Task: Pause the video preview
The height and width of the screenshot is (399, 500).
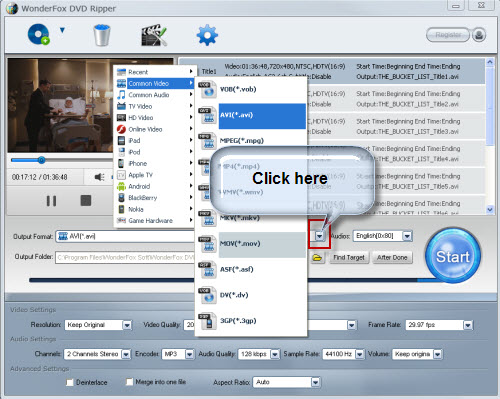Action: [51, 201]
